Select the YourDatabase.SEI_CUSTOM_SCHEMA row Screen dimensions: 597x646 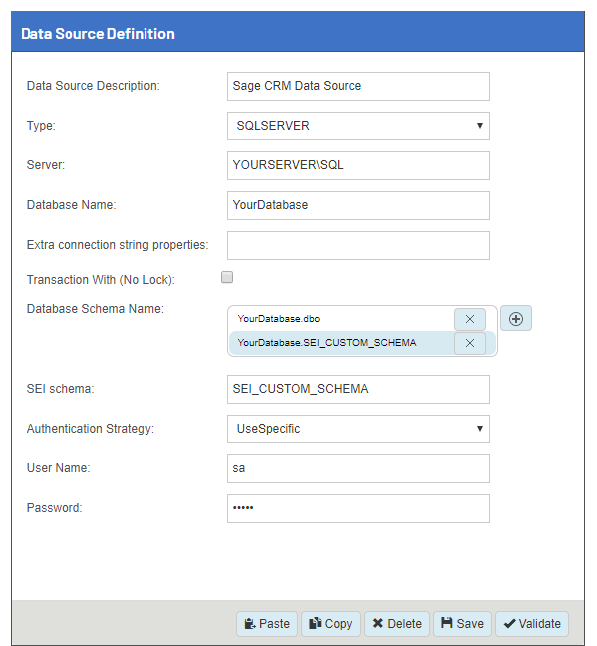coord(341,343)
